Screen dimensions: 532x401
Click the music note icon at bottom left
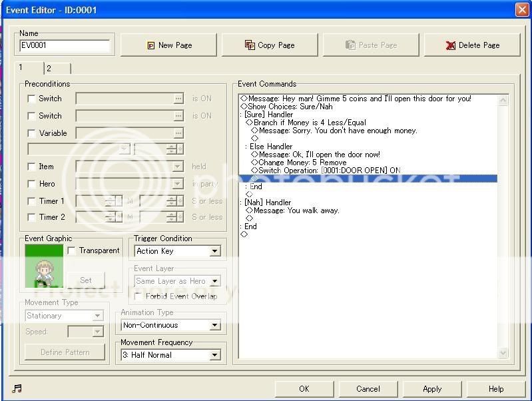point(17,389)
